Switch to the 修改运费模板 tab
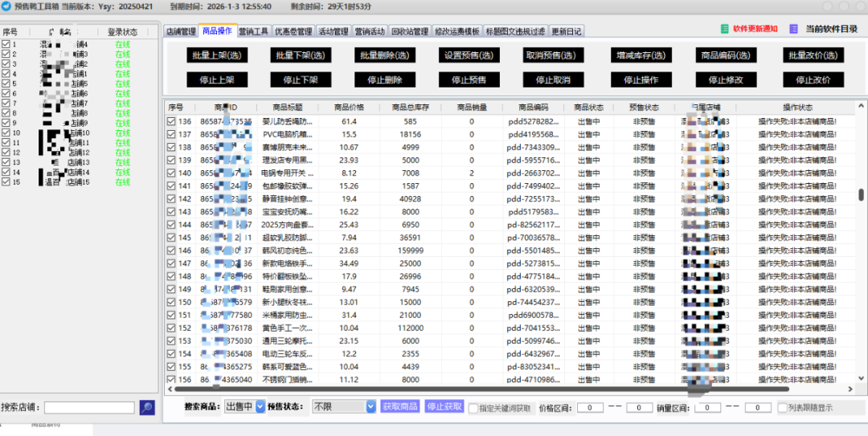The image size is (868, 436). coord(457,31)
